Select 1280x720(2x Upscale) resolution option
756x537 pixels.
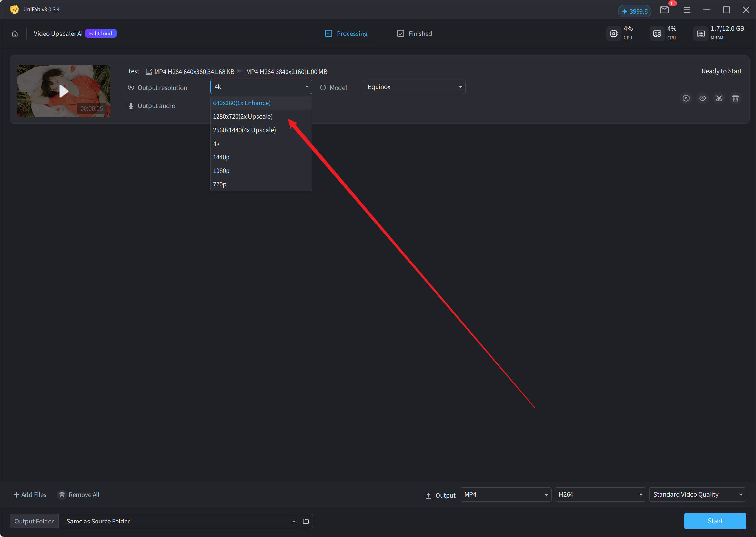(x=243, y=116)
